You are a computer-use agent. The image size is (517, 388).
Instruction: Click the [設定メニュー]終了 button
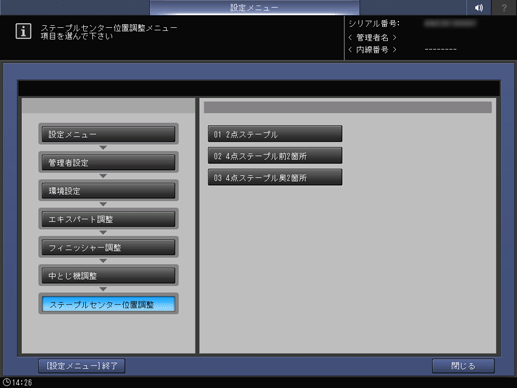pos(82,366)
